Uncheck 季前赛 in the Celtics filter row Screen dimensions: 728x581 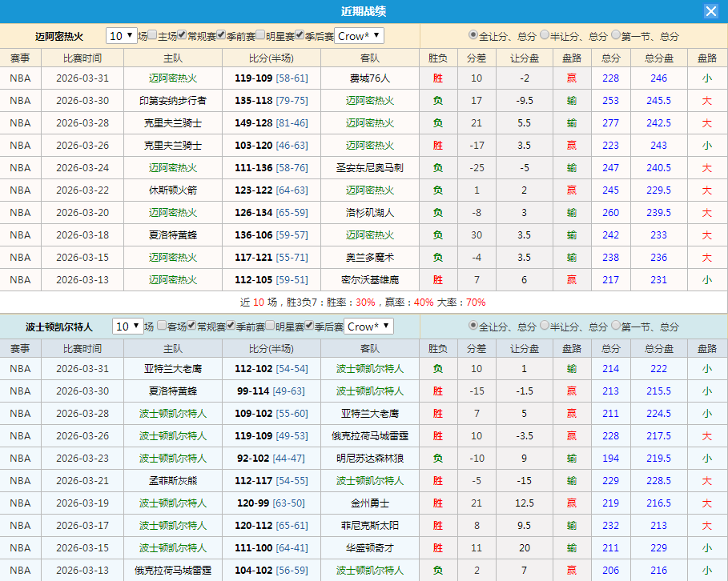tap(231, 326)
